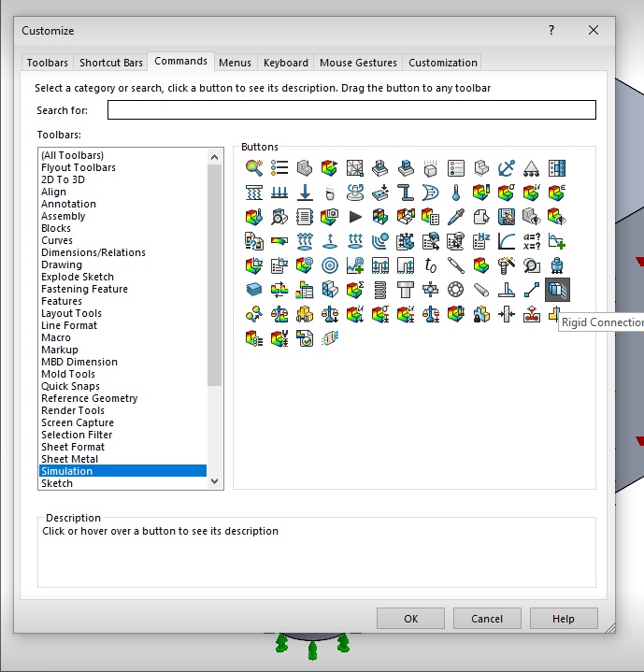This screenshot has height=672, width=644.
Task: Click the stacked blue layers shell icon
Action: click(254, 290)
